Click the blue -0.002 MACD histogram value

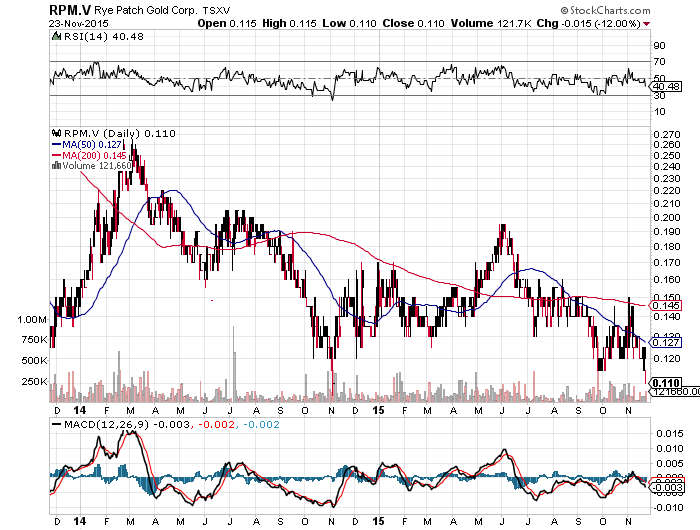261,424
